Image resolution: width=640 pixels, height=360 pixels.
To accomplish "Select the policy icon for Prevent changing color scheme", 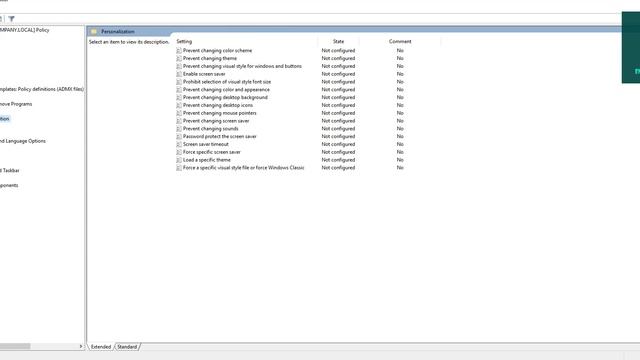I will click(x=179, y=51).
